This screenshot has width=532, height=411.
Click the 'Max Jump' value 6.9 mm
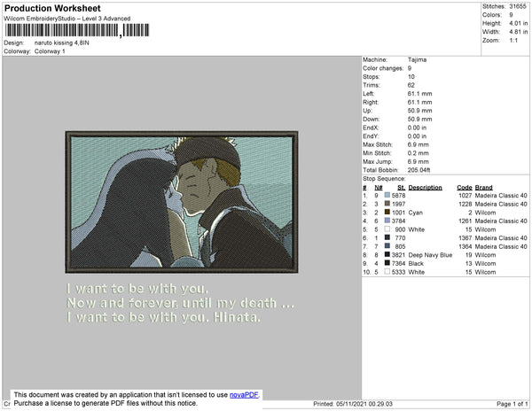pos(418,161)
